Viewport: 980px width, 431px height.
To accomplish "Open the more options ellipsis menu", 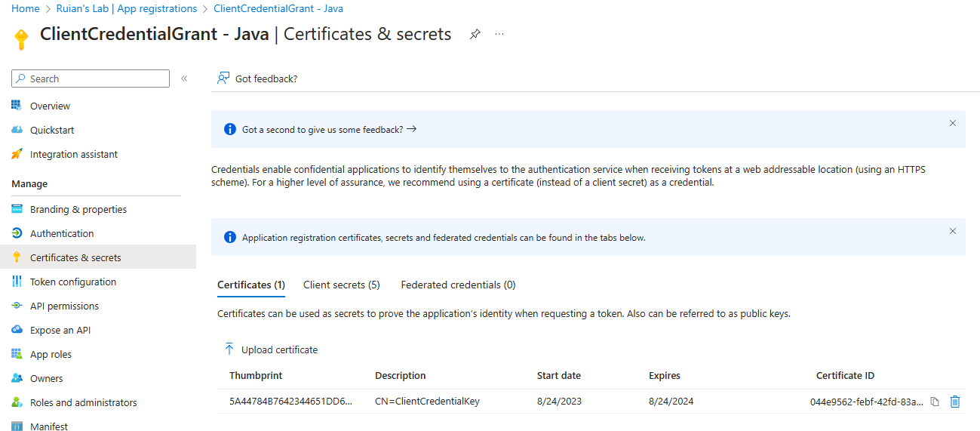I will point(499,34).
